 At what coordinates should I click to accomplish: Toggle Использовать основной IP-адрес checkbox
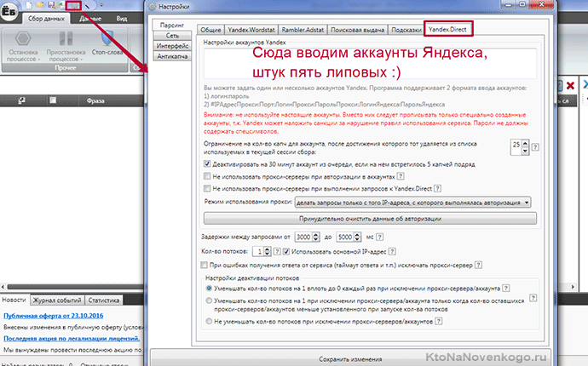286,251
